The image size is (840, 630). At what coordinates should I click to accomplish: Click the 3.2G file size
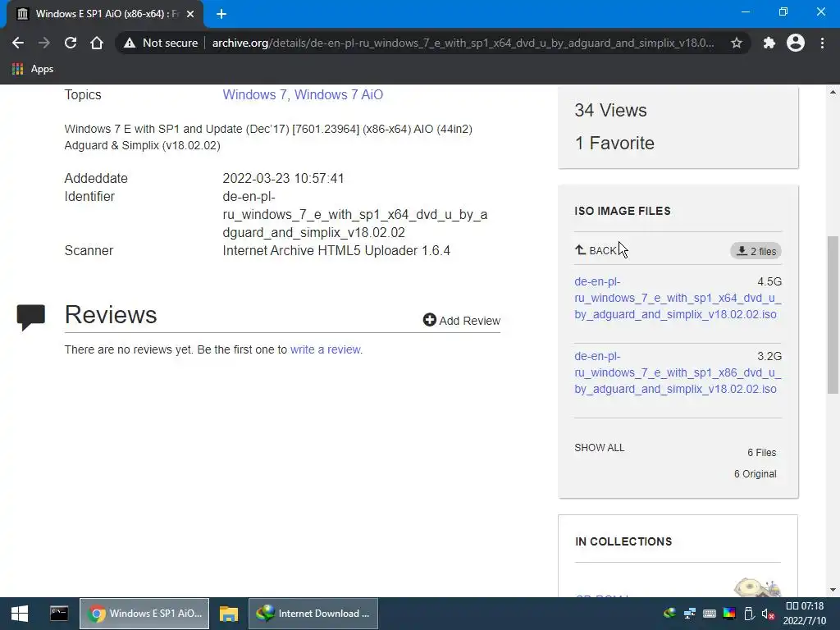click(x=769, y=357)
